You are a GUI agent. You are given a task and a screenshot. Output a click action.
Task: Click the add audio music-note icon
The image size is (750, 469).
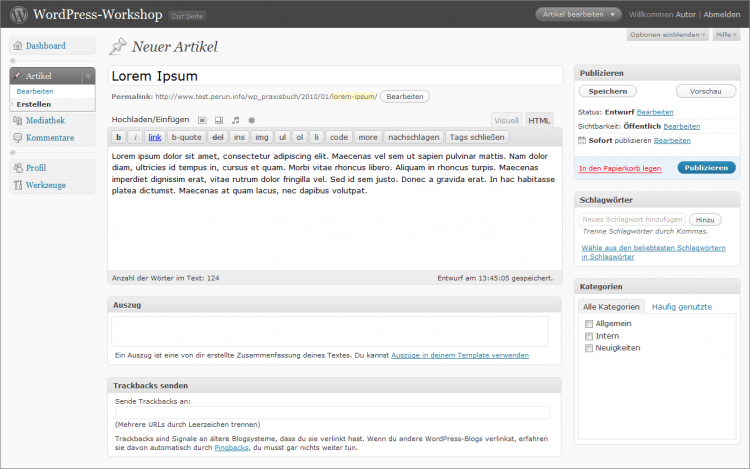pos(235,120)
